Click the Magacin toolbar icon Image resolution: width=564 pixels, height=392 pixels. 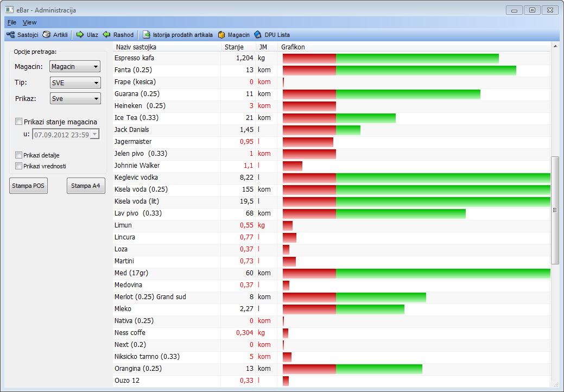(x=234, y=35)
